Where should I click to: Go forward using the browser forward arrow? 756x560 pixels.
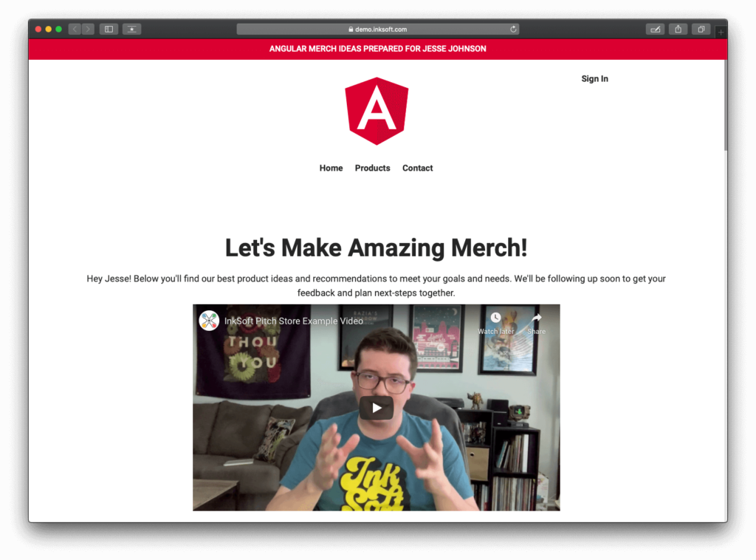click(x=88, y=29)
